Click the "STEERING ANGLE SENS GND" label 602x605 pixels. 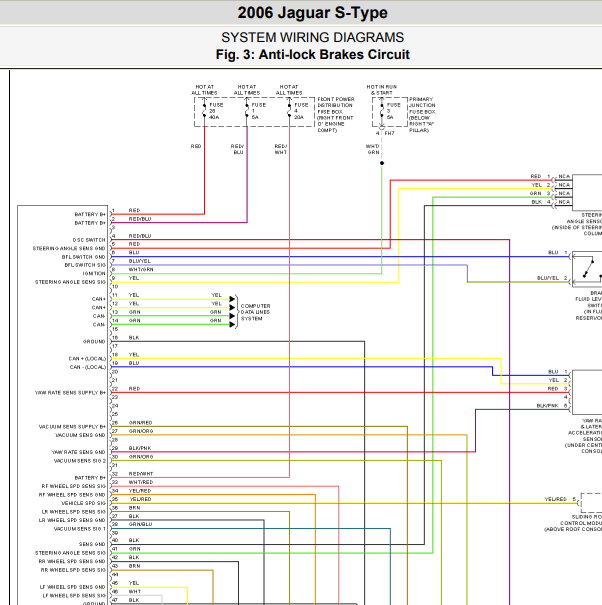[x=69, y=248]
